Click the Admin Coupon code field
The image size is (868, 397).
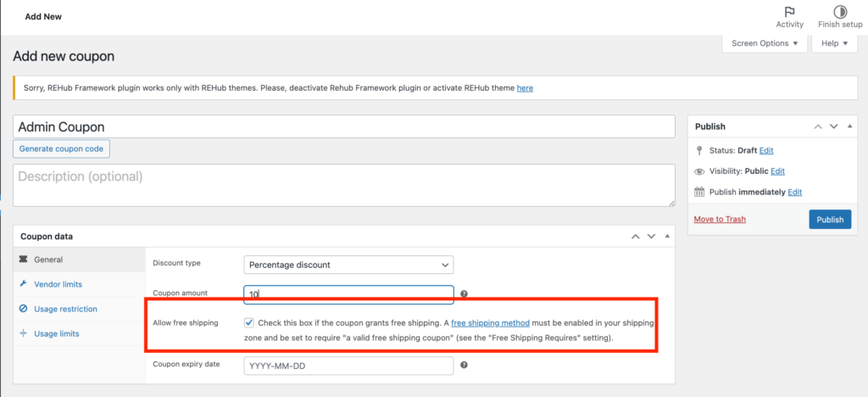(x=344, y=126)
